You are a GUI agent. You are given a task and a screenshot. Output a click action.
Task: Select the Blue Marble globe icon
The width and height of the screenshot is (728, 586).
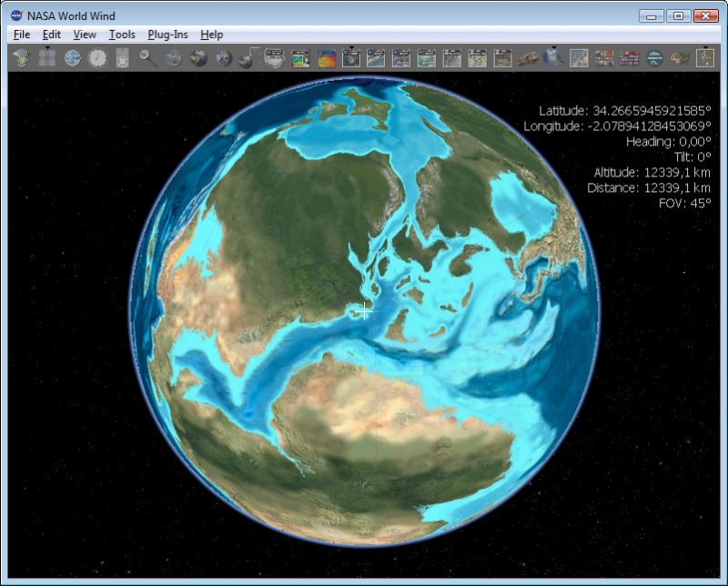pos(198,58)
